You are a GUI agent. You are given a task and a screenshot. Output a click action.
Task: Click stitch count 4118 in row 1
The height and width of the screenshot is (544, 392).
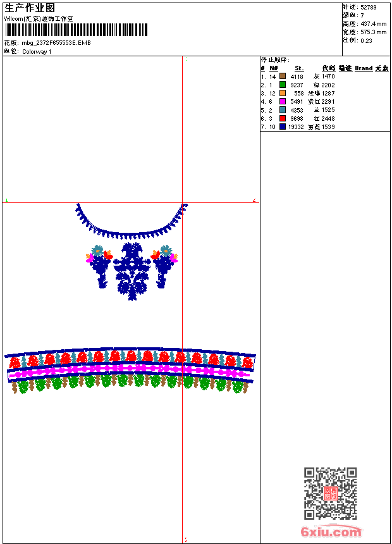click(x=297, y=77)
